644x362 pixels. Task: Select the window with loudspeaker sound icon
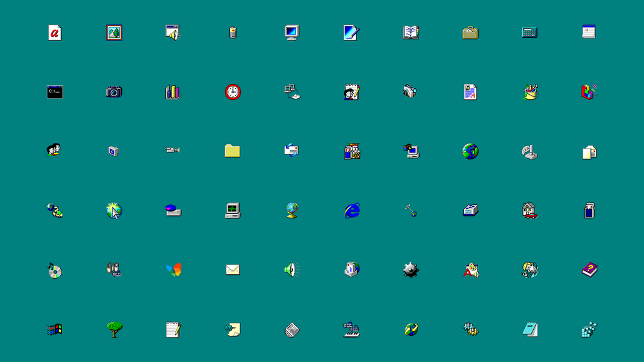tap(173, 33)
